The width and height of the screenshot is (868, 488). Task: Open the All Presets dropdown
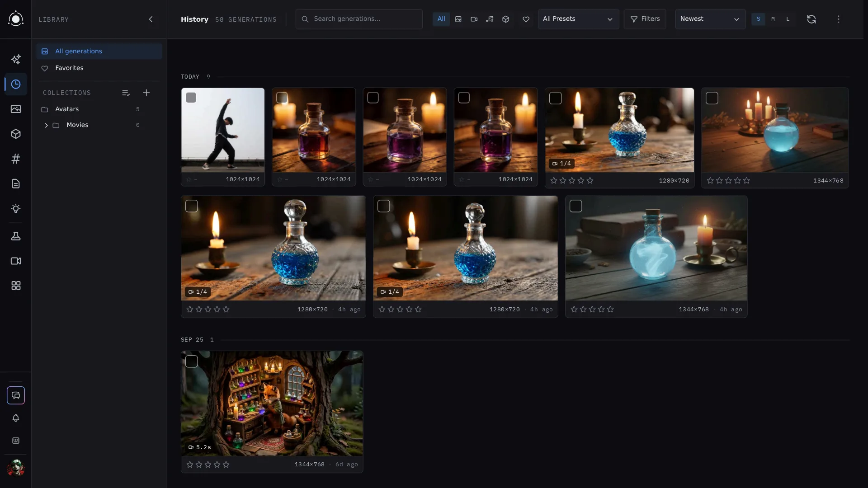click(578, 19)
